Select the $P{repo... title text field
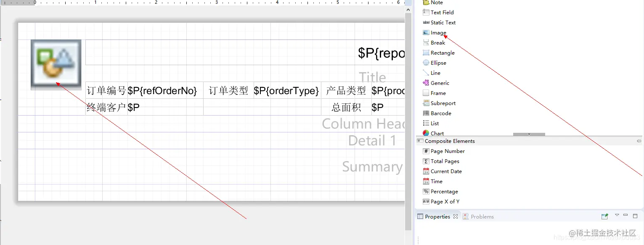644x245 pixels. click(x=245, y=53)
